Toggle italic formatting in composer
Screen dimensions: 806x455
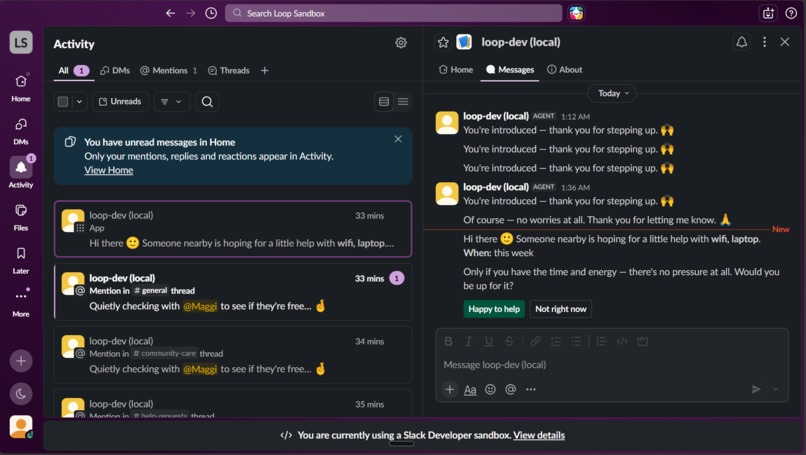tap(468, 341)
